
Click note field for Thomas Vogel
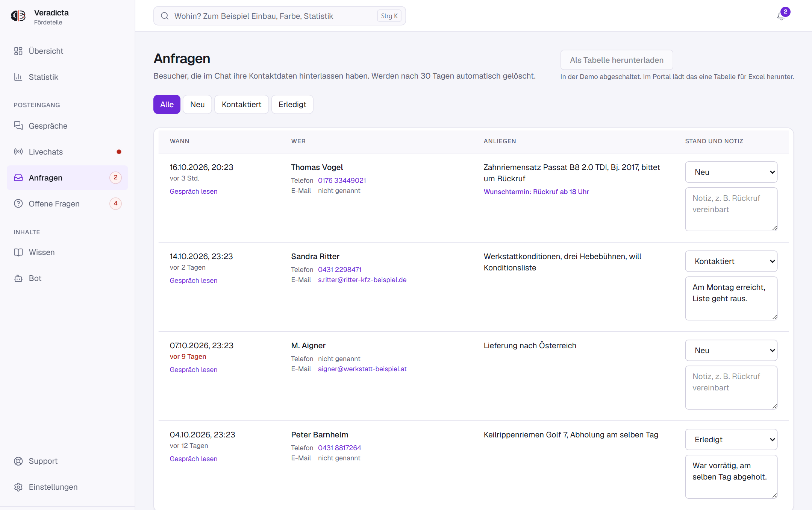pos(731,209)
